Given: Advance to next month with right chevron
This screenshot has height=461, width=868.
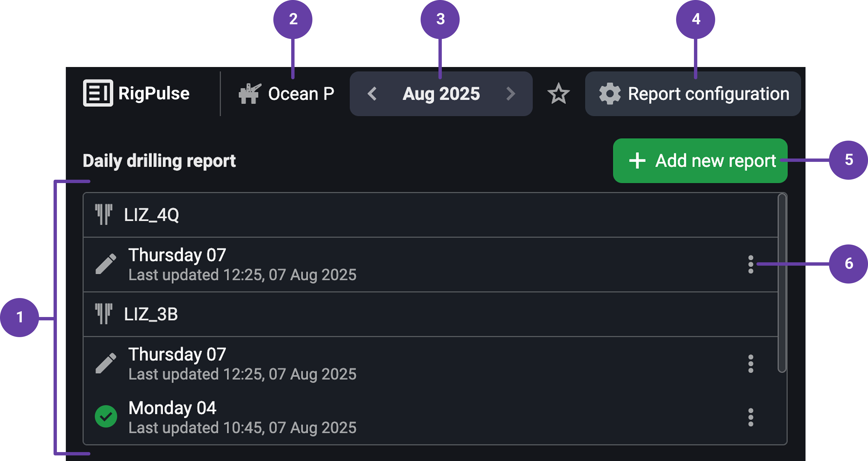Looking at the screenshot, I should (x=511, y=94).
